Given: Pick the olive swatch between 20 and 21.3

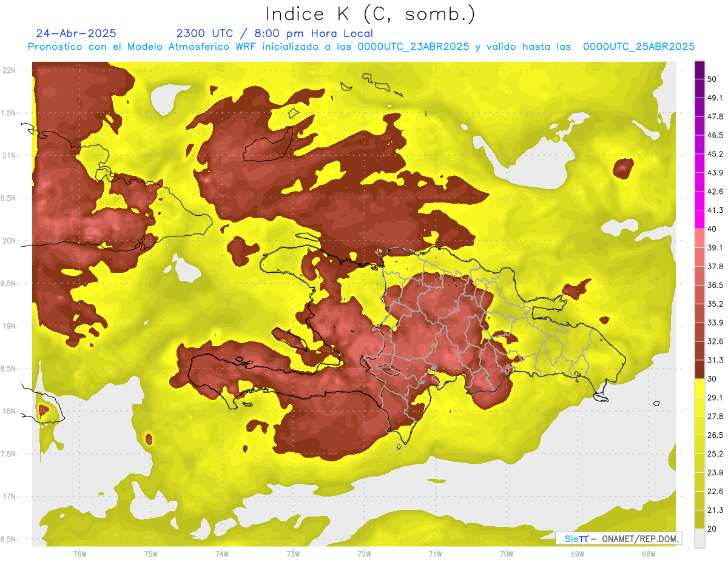Looking at the screenshot, I should pyautogui.click(x=699, y=519).
